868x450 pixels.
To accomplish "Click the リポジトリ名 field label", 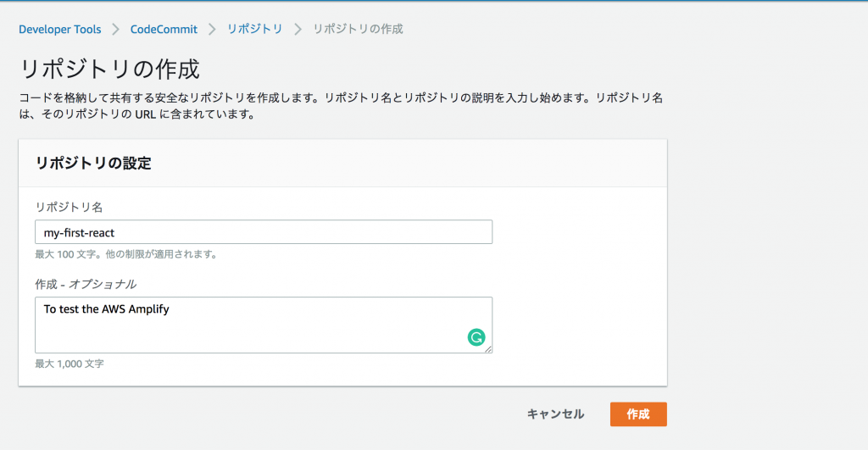I will click(x=69, y=207).
